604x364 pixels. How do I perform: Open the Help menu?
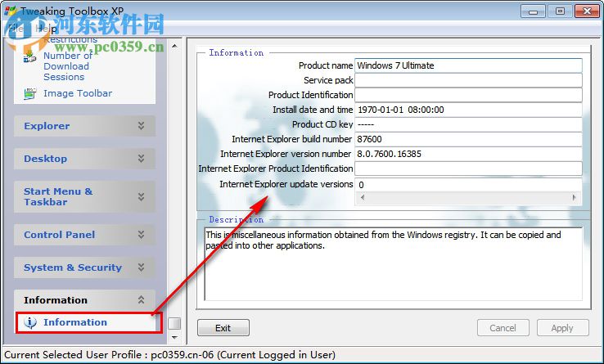46,29
